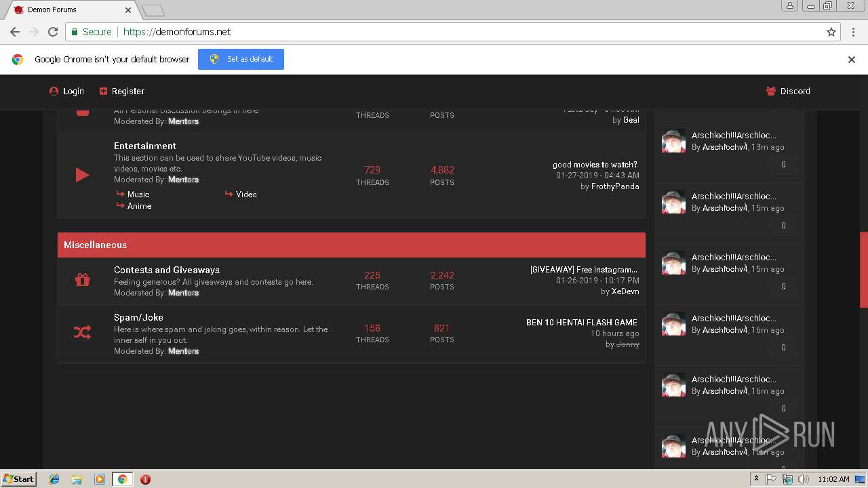Click the taskbar clock 11:02 AM
This screenshot has width=868, height=488.
point(833,479)
